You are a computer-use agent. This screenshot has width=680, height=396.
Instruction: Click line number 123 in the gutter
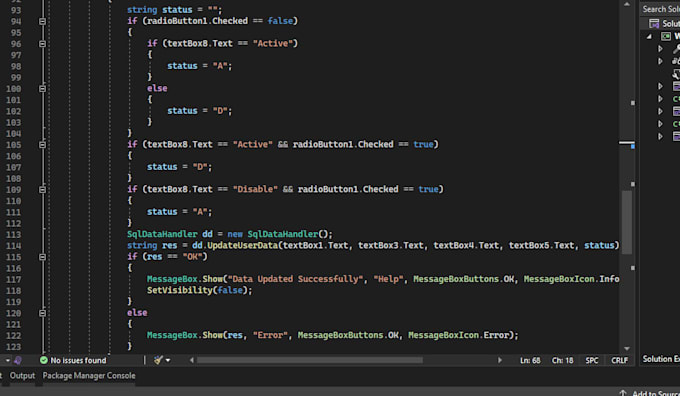(x=13, y=347)
